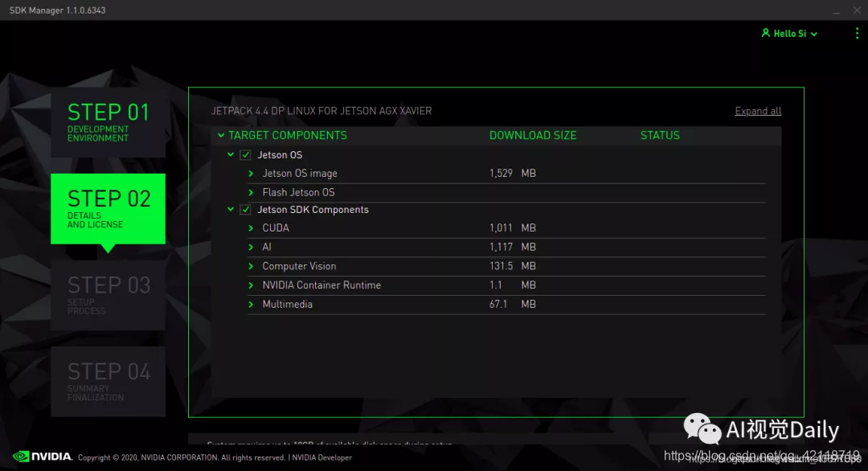
Task: Close the SDK Manager window
Action: 857,10
